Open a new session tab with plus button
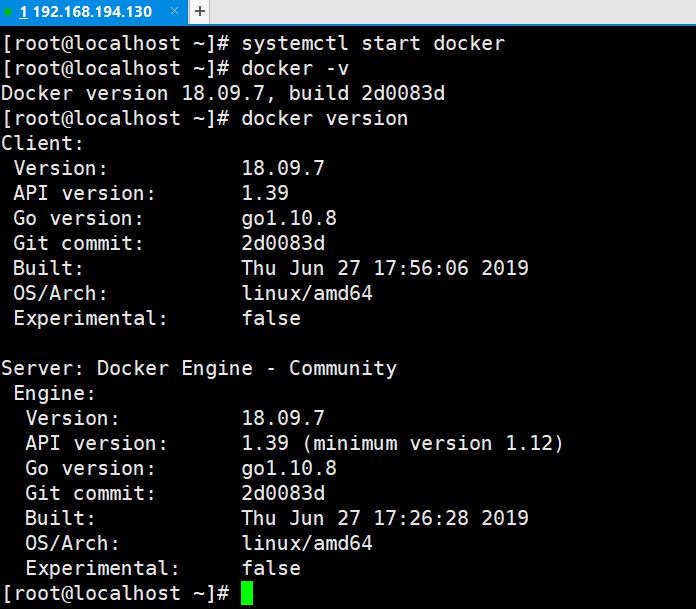This screenshot has width=696, height=609. tap(200, 11)
